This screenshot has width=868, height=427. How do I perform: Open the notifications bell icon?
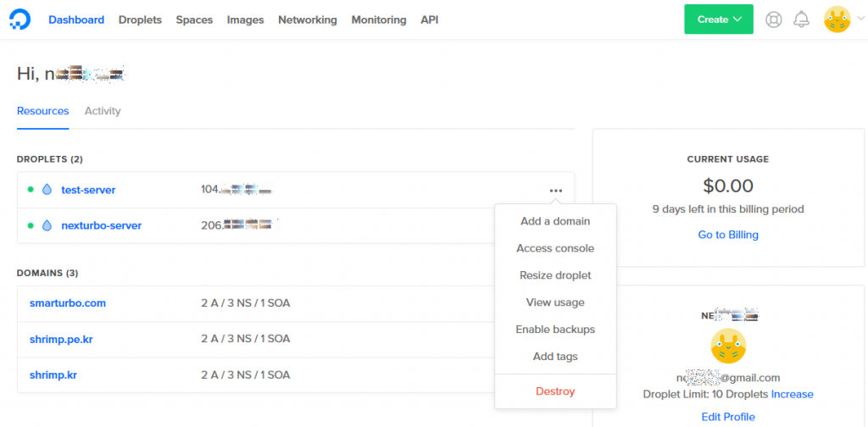point(801,19)
